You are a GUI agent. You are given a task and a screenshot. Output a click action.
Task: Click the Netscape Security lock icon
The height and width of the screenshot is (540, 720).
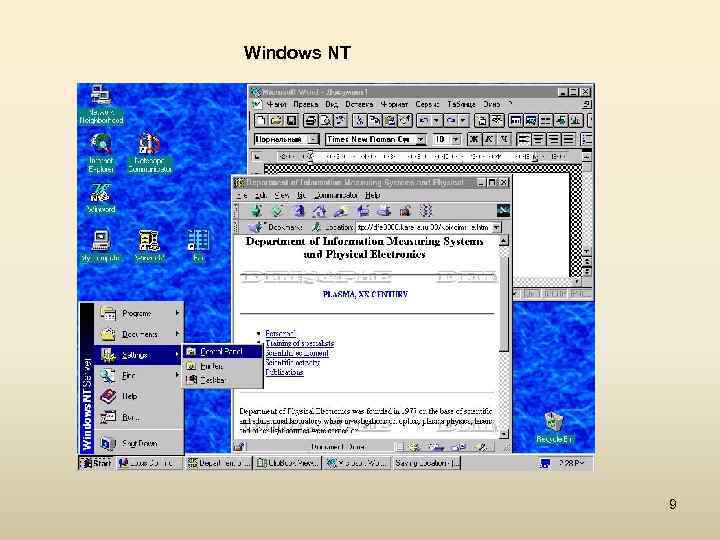tap(405, 211)
